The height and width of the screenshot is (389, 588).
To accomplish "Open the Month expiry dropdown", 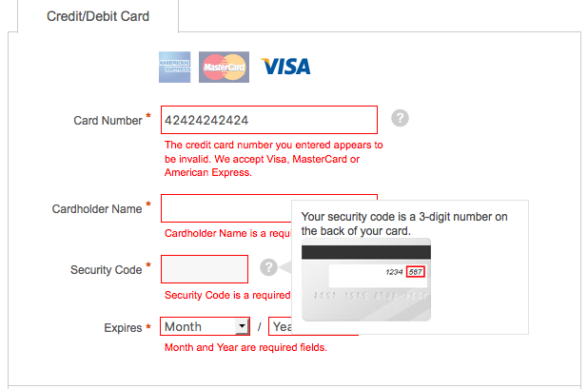I will (205, 326).
